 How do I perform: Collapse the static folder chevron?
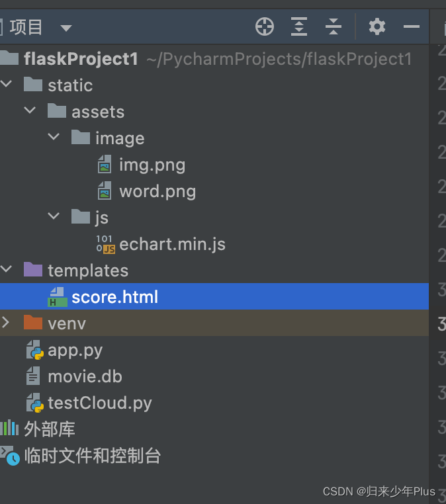pyautogui.click(x=6, y=84)
